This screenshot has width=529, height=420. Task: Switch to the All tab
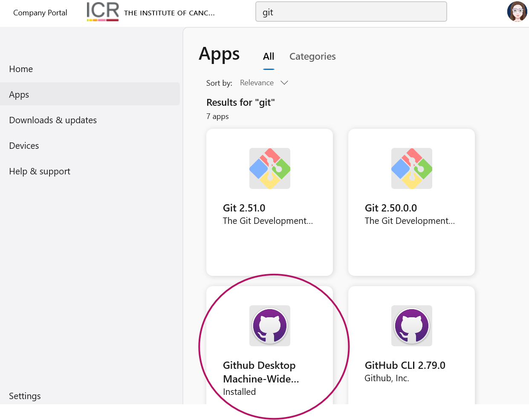click(x=269, y=57)
